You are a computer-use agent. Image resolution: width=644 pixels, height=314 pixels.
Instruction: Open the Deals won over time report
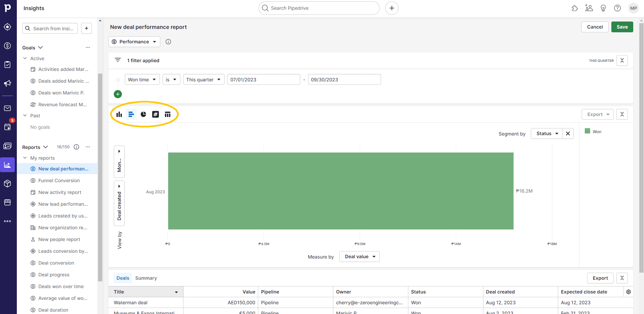(x=61, y=286)
